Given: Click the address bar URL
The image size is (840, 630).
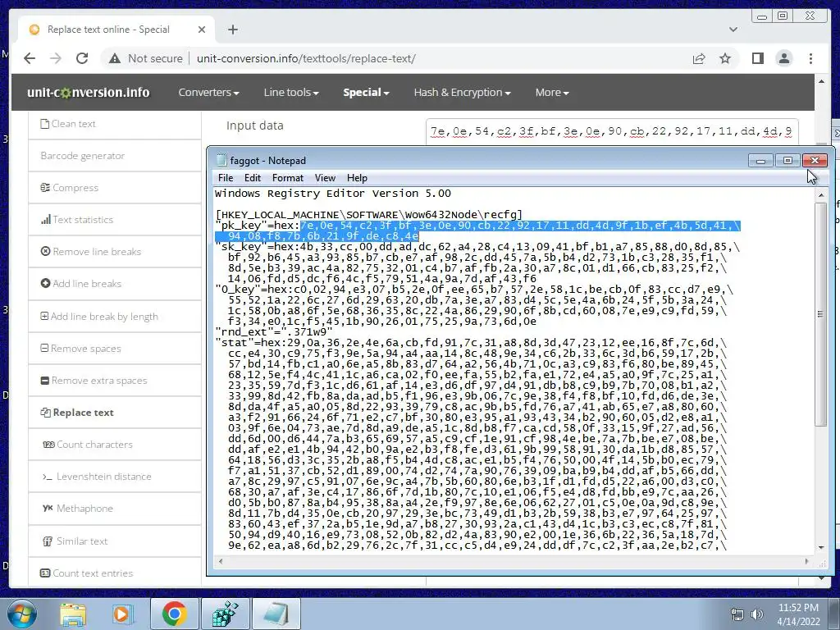Looking at the screenshot, I should (x=306, y=58).
